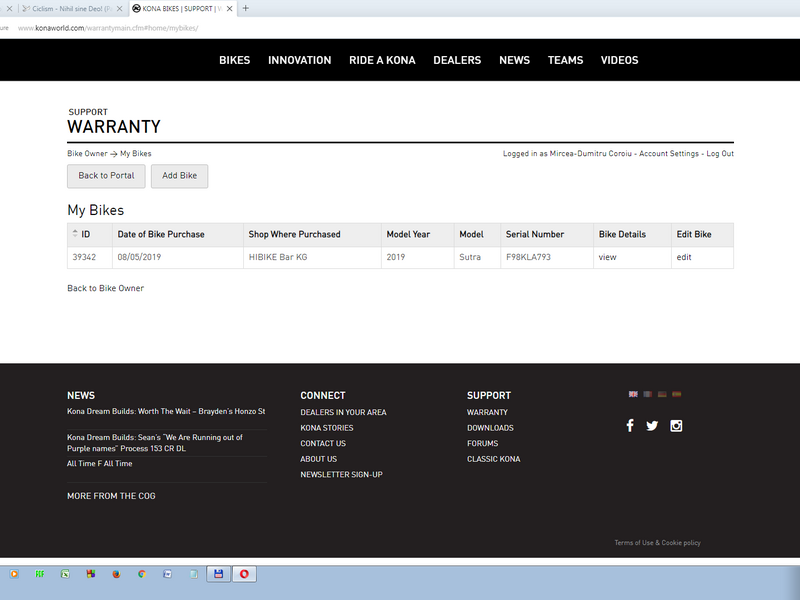Viewport: 800px width, 600px height.
Task: Open the DEALERS navigation item
Action: coord(457,60)
